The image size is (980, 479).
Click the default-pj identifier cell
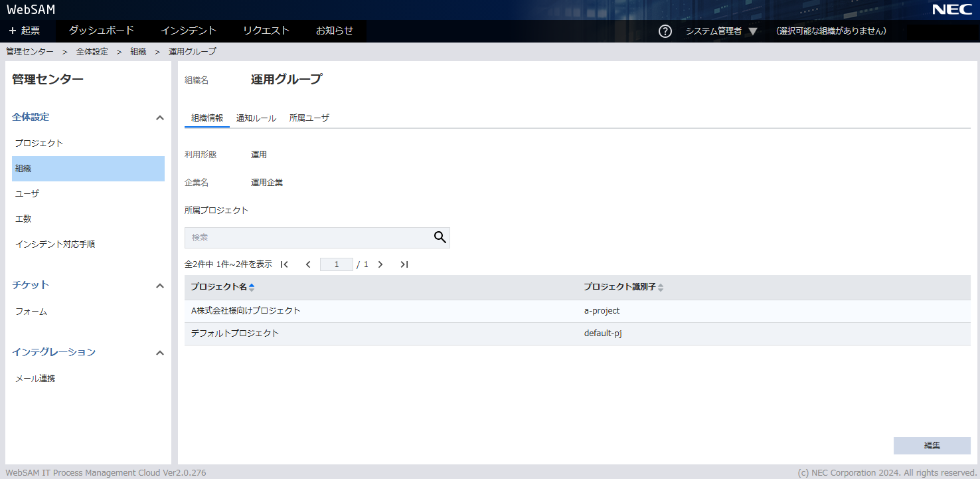pos(603,334)
